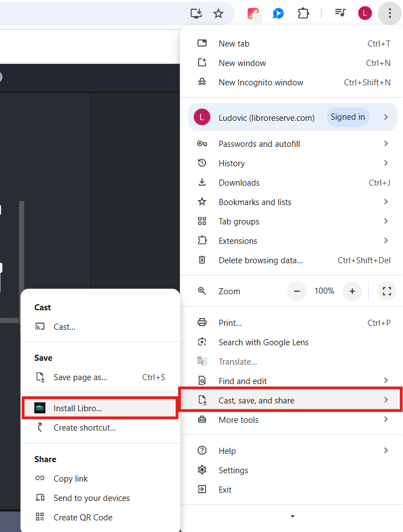
Task: Click the blue chat extension icon
Action: (278, 13)
